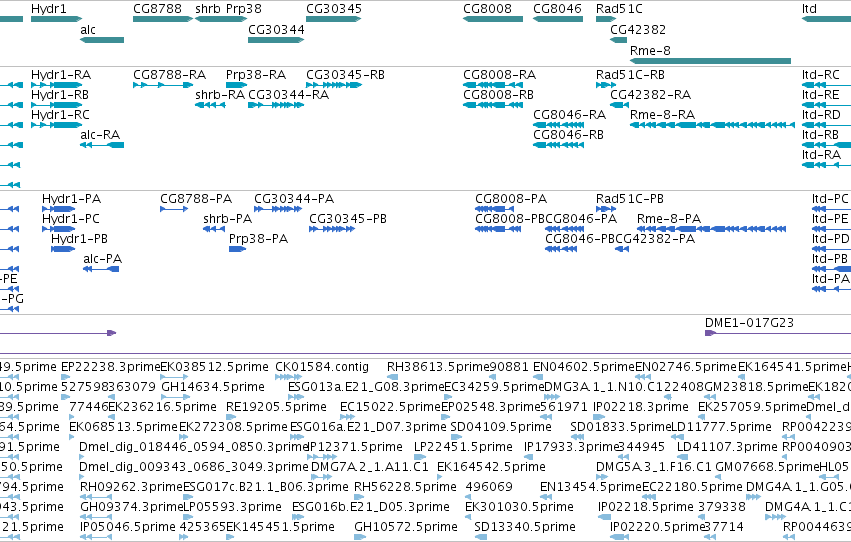Click the SD13340.5prime EST
The height and width of the screenshot is (542, 851).
(480, 537)
